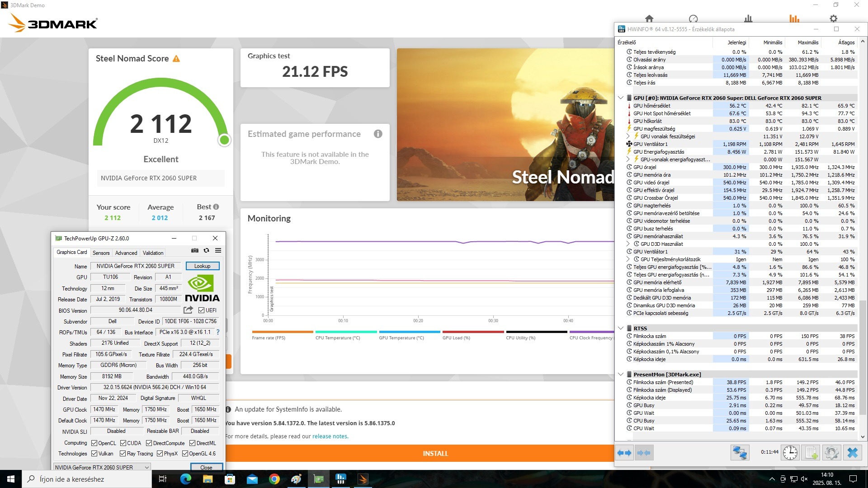868x488 pixels.
Task: Click BIOS export share icon
Action: 188,310
